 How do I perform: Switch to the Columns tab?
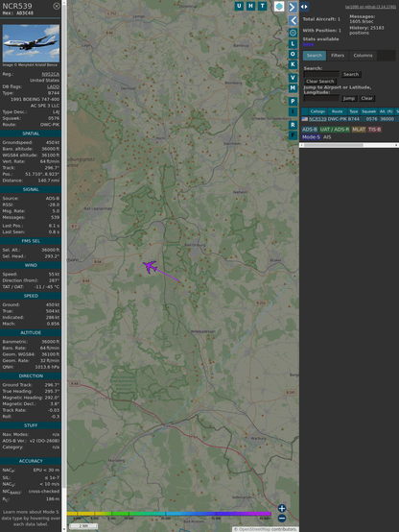[364, 56]
